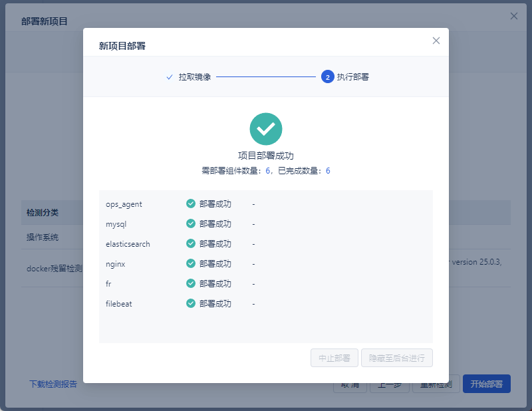The width and height of the screenshot is (532, 411).
Task: Click the nginx component name
Action: 115,264
